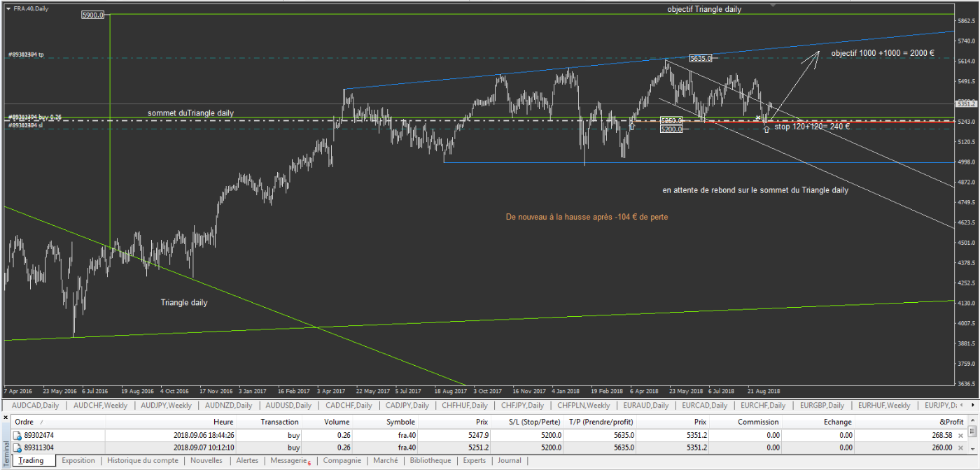Select the 5635.0 price label on chart
Viewport: 980px width, 470px height.
[700, 58]
